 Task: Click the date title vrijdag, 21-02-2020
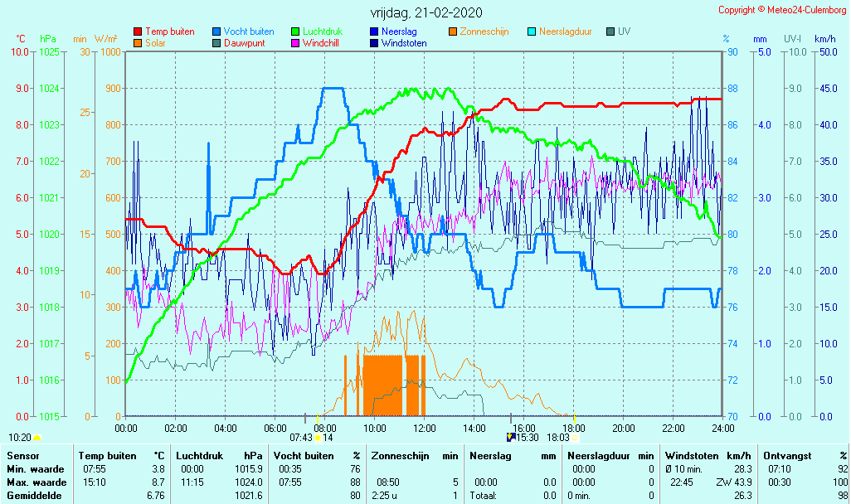coord(425,13)
